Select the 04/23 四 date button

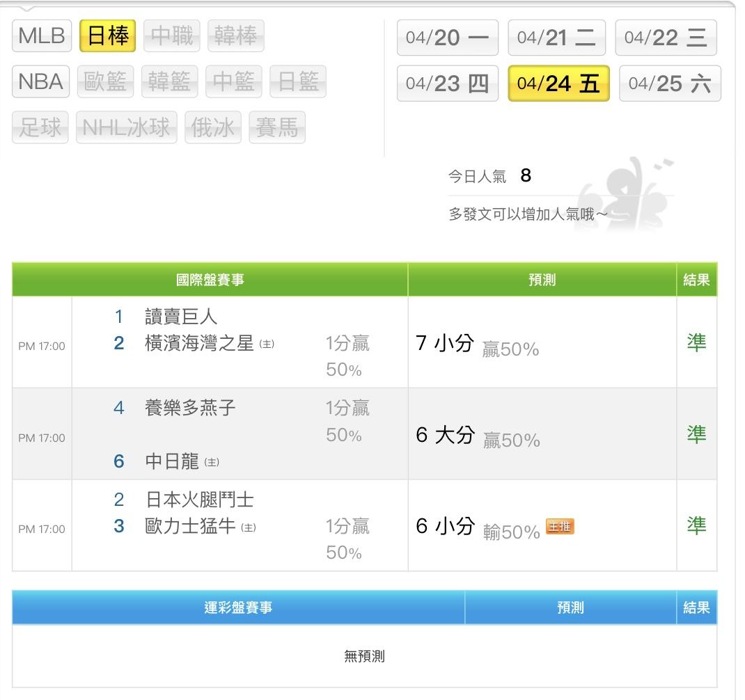pos(448,83)
